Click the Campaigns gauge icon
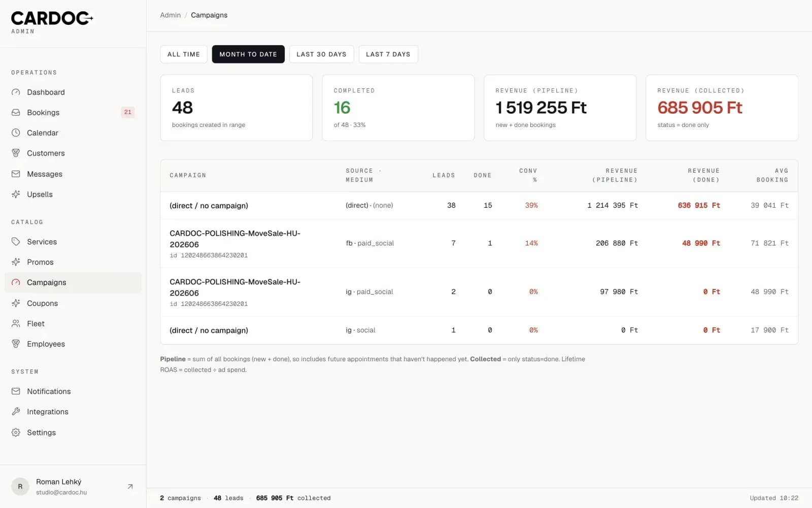812x508 pixels. (16, 282)
